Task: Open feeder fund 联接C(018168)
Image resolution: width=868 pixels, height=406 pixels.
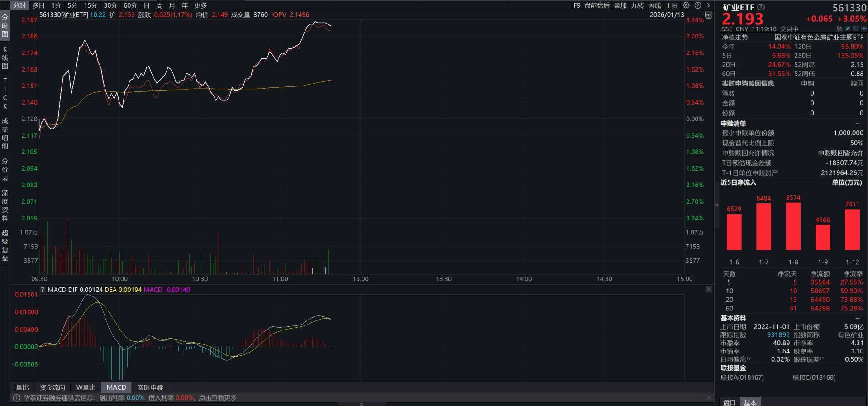Action: tap(814, 377)
